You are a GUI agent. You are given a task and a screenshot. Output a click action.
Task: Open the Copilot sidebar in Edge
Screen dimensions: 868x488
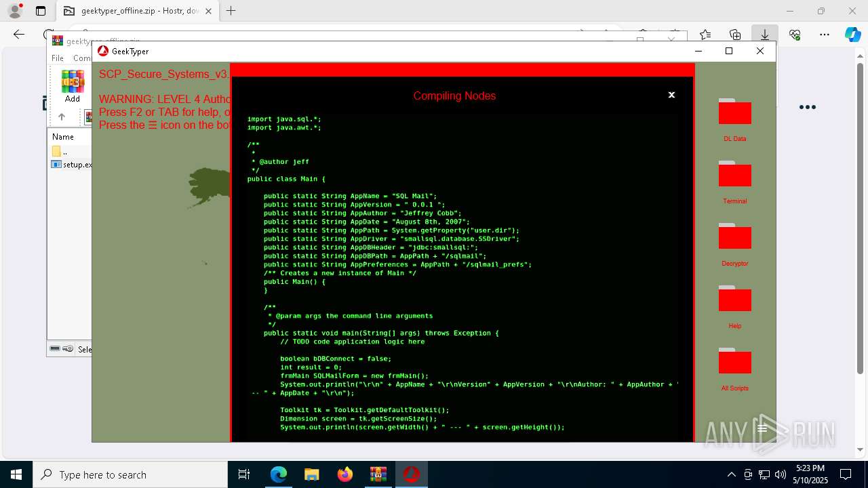pyautogui.click(x=853, y=35)
